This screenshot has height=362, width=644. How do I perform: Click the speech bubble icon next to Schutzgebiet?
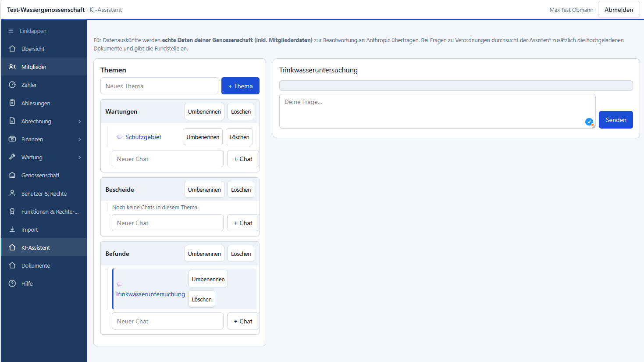coord(119,137)
